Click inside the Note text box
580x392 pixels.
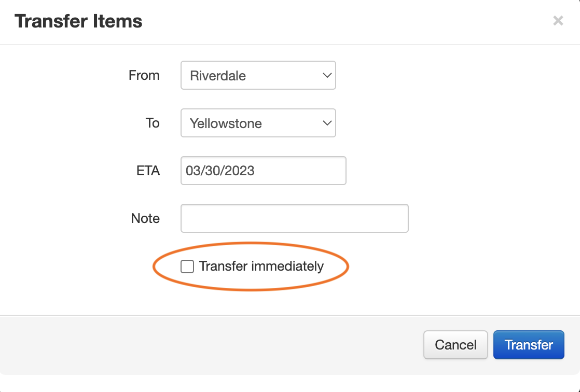[x=294, y=218]
